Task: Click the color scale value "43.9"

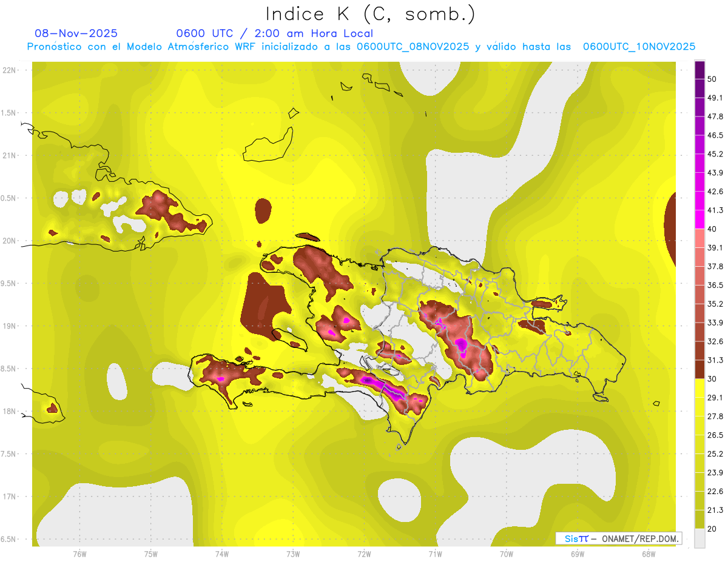Action: 715,173
